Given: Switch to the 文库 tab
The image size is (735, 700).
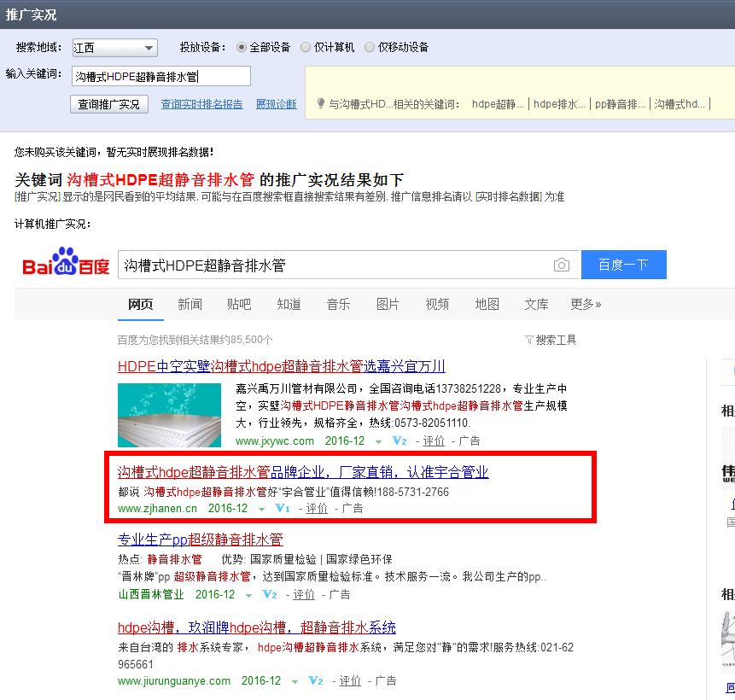Looking at the screenshot, I should tap(536, 304).
